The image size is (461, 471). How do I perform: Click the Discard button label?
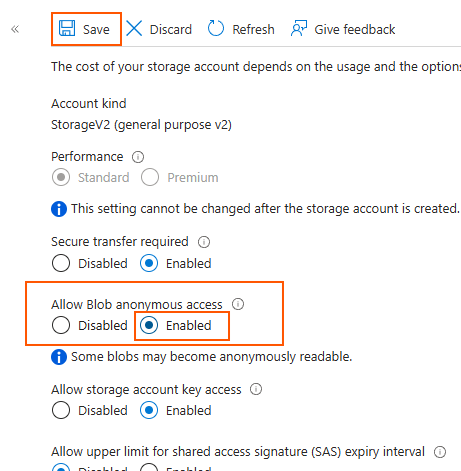[x=171, y=29]
